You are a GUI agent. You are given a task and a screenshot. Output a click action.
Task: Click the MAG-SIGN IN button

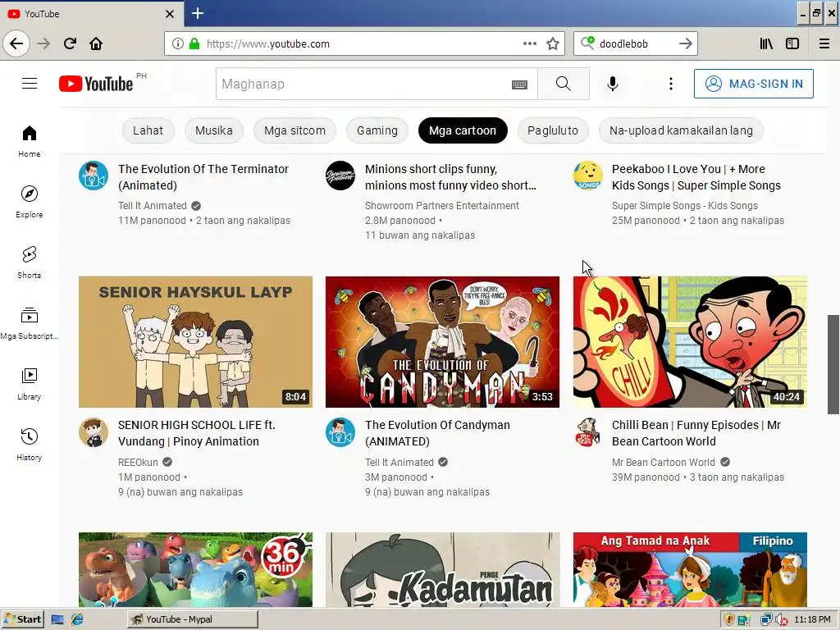753,84
